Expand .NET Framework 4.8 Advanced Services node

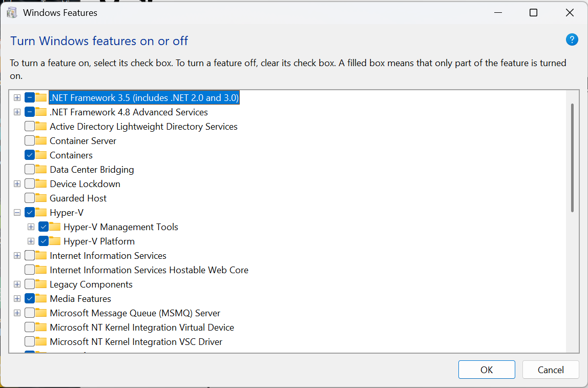pos(17,112)
